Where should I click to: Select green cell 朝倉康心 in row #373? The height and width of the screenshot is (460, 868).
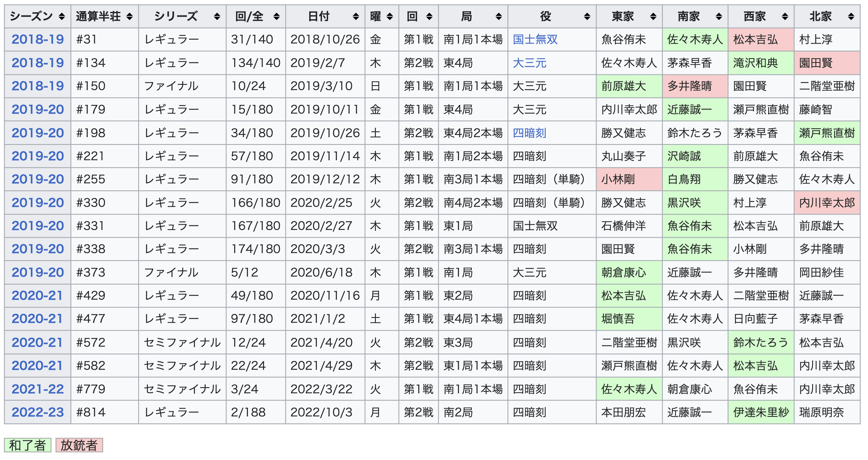point(629,272)
